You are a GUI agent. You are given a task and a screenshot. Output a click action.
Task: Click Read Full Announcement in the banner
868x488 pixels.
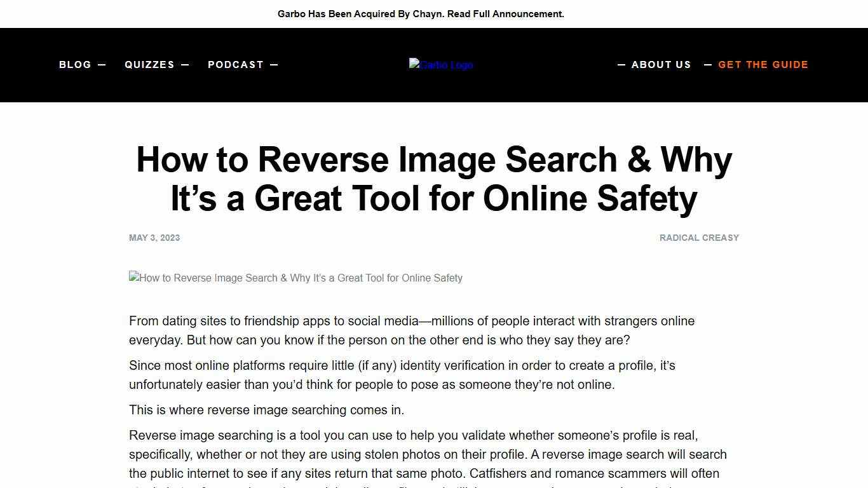point(505,13)
